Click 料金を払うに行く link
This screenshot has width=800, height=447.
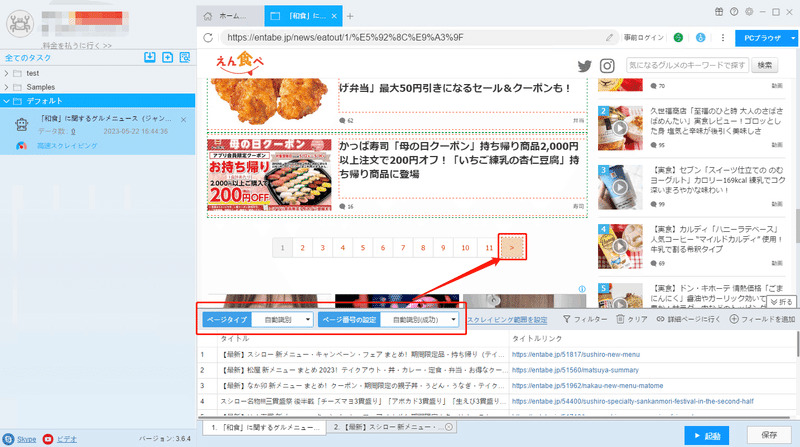pos(77,46)
